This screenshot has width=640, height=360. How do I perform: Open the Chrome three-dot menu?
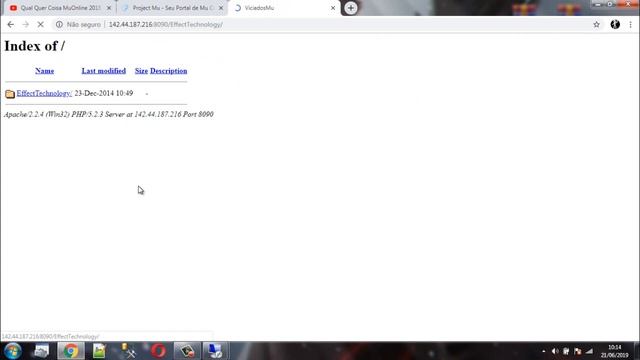coord(630,24)
